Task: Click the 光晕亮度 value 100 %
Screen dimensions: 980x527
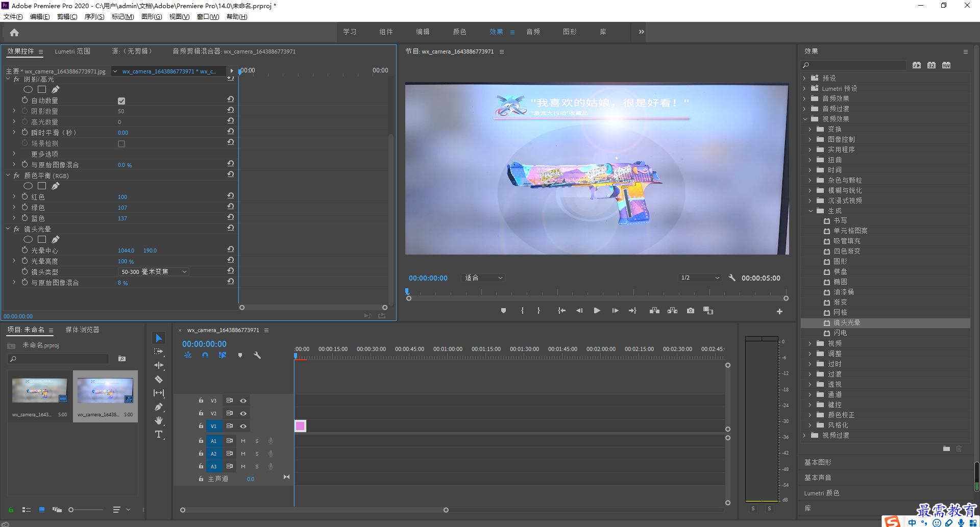Action: click(126, 261)
